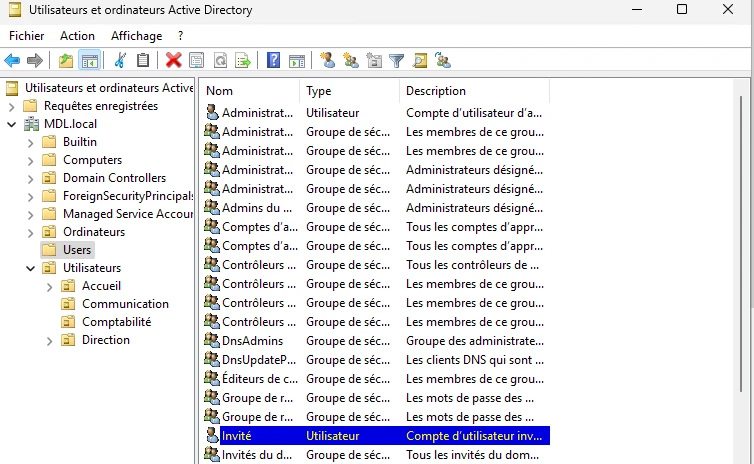Screen dimensions: 754x464
Task: Select the Invités du d... group row
Action: click(377, 455)
